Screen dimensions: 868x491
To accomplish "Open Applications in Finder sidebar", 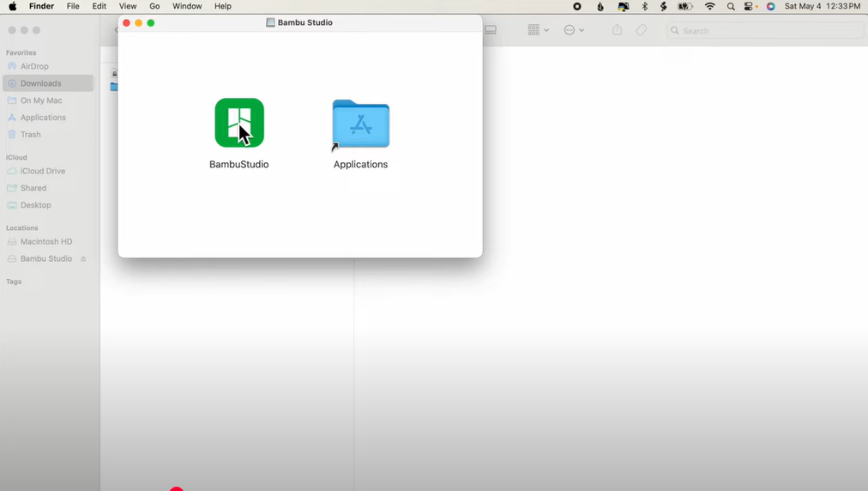I will click(48, 118).
